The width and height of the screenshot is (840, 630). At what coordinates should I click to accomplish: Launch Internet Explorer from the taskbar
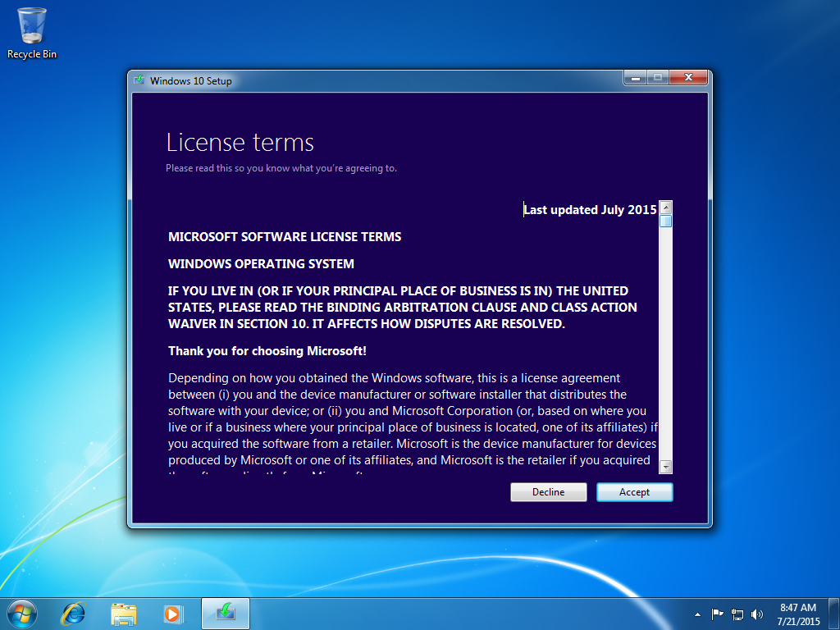click(73, 614)
